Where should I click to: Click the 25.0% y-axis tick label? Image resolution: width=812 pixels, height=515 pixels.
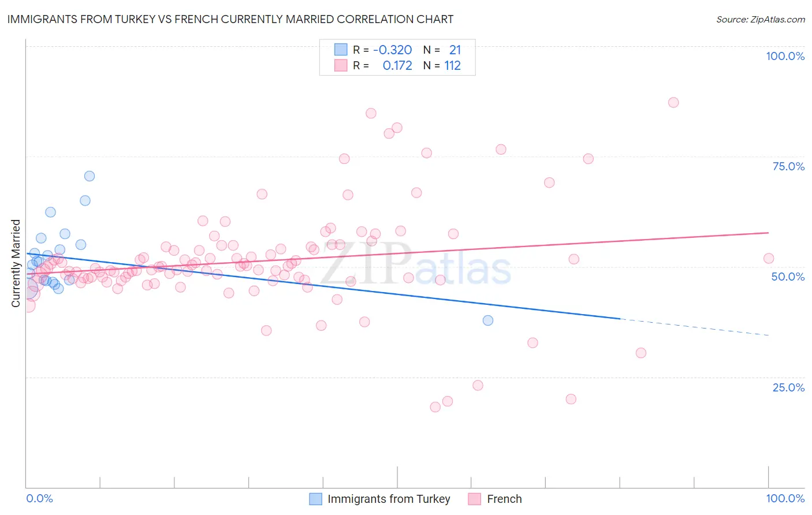(x=788, y=387)
